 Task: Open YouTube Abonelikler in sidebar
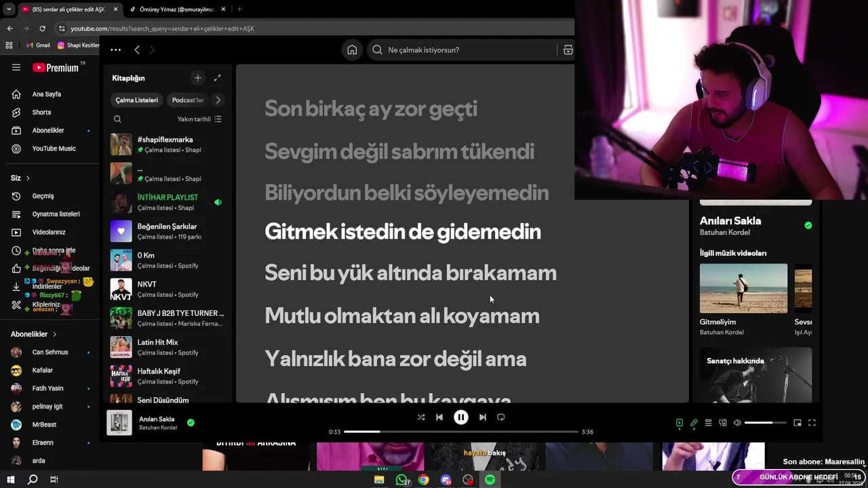[49, 130]
